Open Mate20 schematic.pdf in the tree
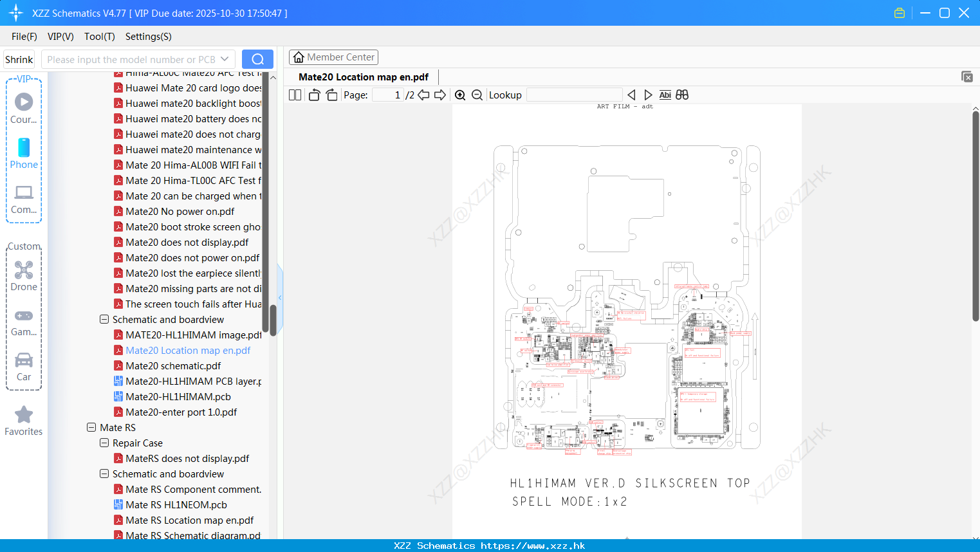This screenshot has height=552, width=980. tap(173, 365)
